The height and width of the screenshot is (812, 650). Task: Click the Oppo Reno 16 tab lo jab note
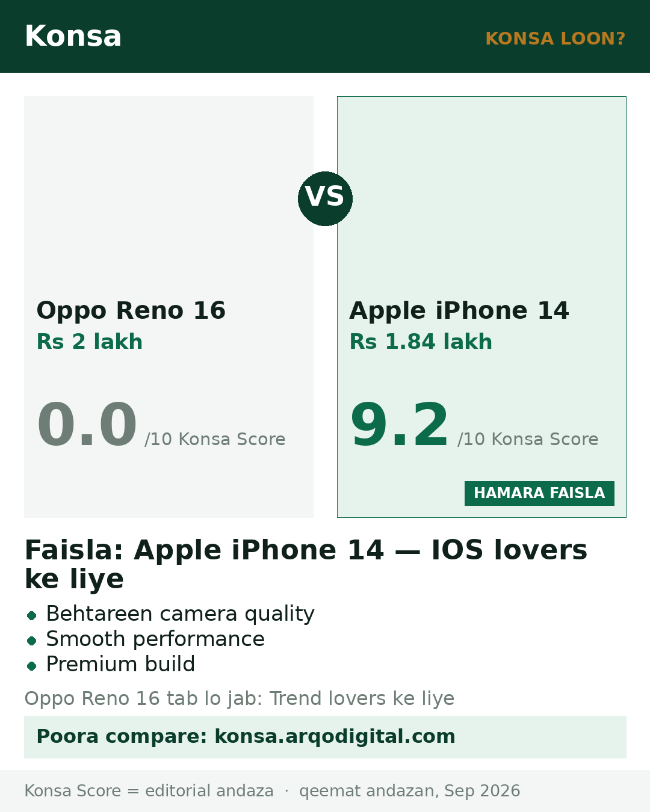(x=240, y=698)
